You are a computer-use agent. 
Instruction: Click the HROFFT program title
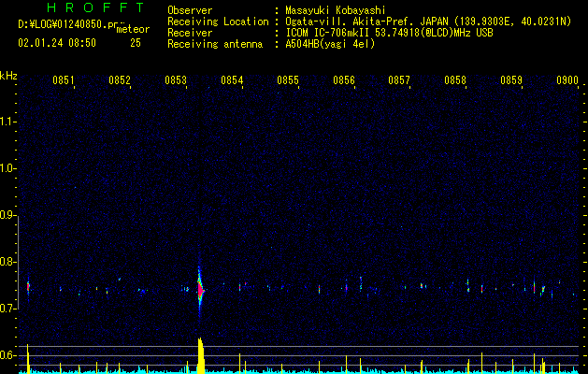pyautogui.click(x=96, y=7)
